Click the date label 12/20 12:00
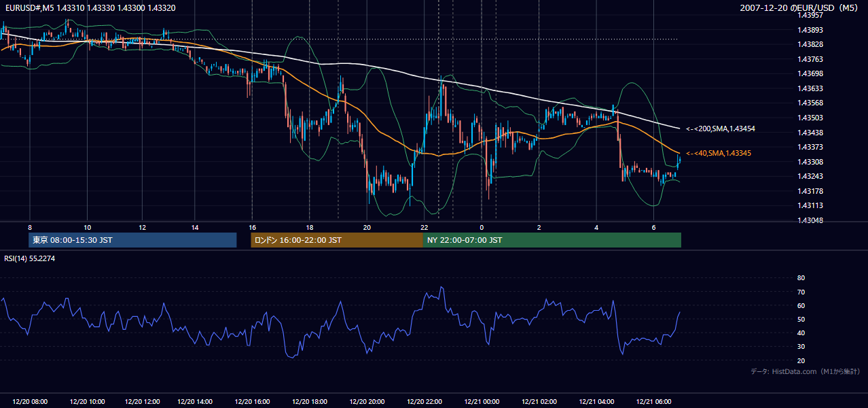Image resolution: width=868 pixels, height=408 pixels. point(142,402)
